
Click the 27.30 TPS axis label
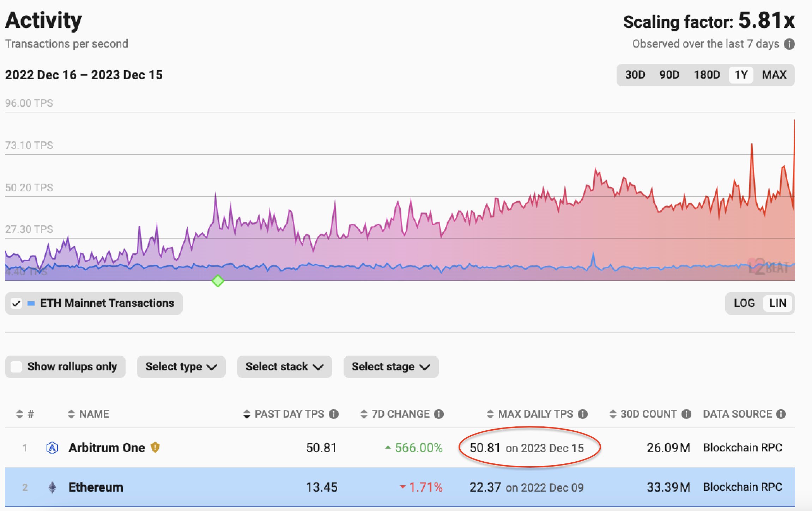point(29,229)
